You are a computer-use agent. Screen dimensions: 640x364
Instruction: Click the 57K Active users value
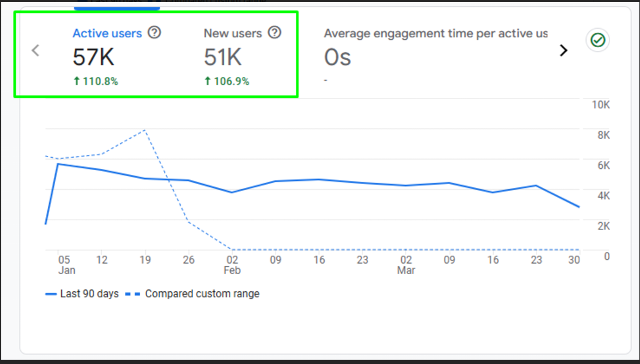93,58
